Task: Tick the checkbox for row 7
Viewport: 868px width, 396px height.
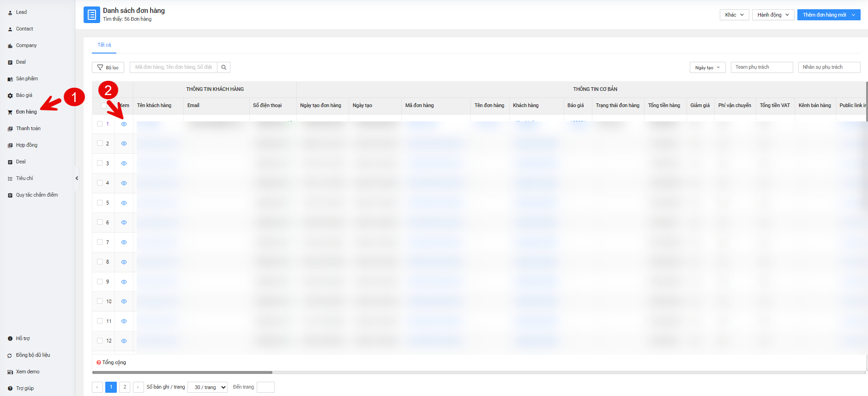Action: click(100, 242)
